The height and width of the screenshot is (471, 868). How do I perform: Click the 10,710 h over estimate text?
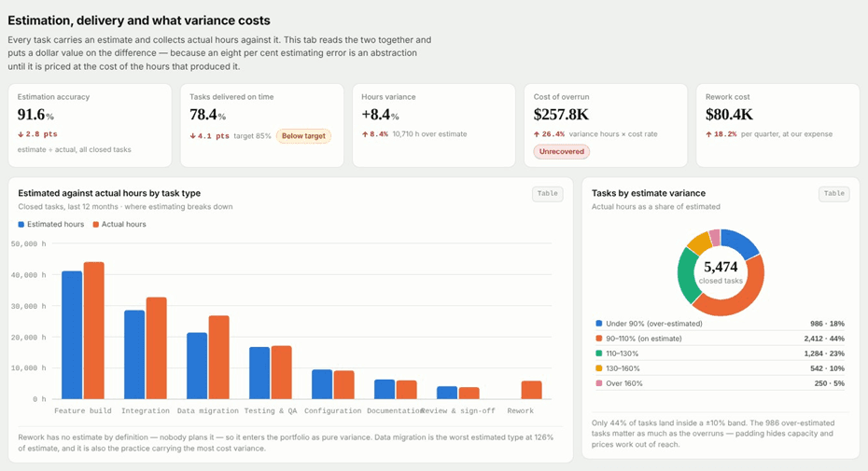click(x=429, y=134)
